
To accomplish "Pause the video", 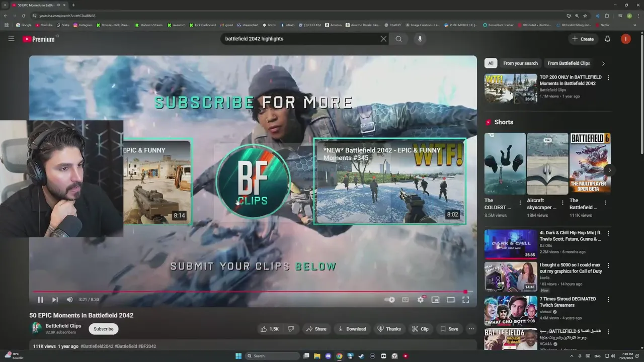I will (x=40, y=300).
